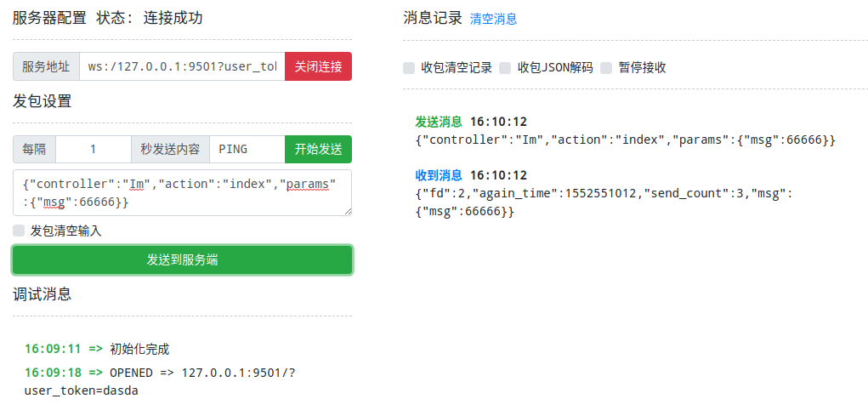Select the PING content input box
Viewport: 868px width, 416px height.
click(x=247, y=149)
